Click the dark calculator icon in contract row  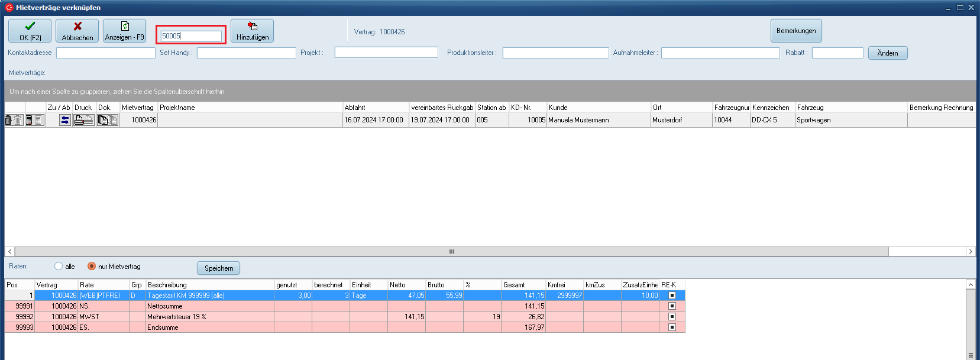tap(29, 120)
